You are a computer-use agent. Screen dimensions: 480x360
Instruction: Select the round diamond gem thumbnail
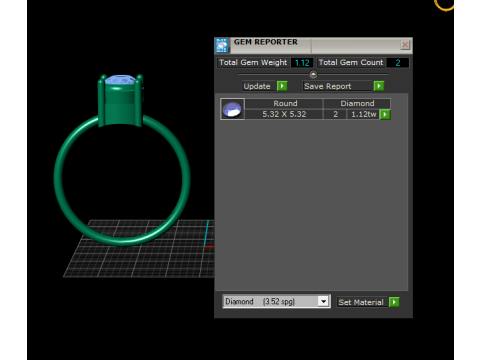pos(232,109)
